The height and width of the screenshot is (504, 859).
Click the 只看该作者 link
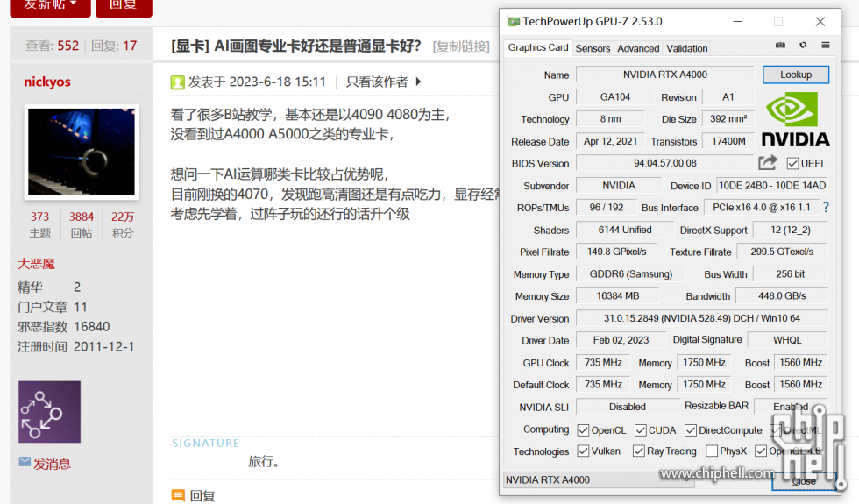click(x=377, y=82)
